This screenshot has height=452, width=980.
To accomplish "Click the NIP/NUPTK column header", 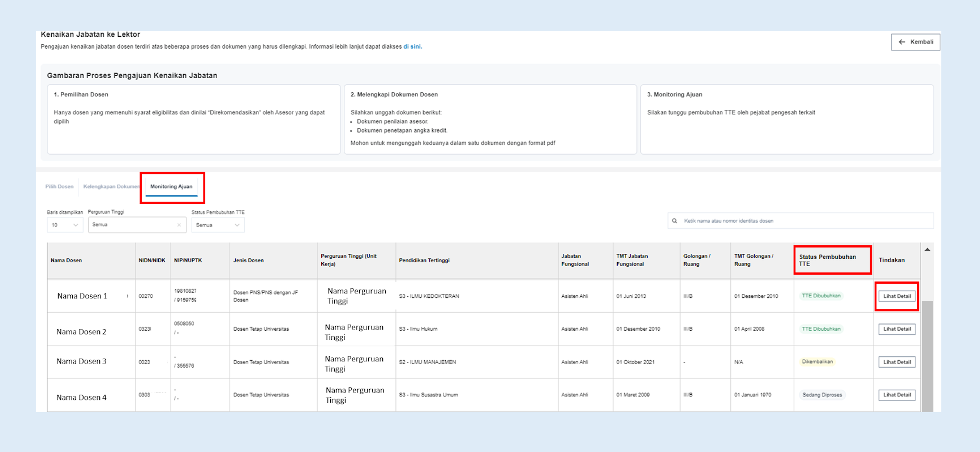I will [x=200, y=260].
